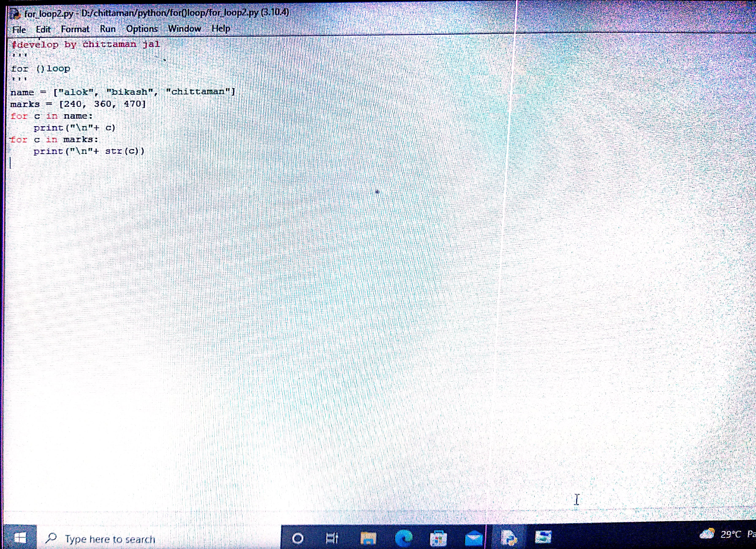This screenshot has height=549, width=756.
Task: Open the Windows Start menu
Action: (20, 538)
